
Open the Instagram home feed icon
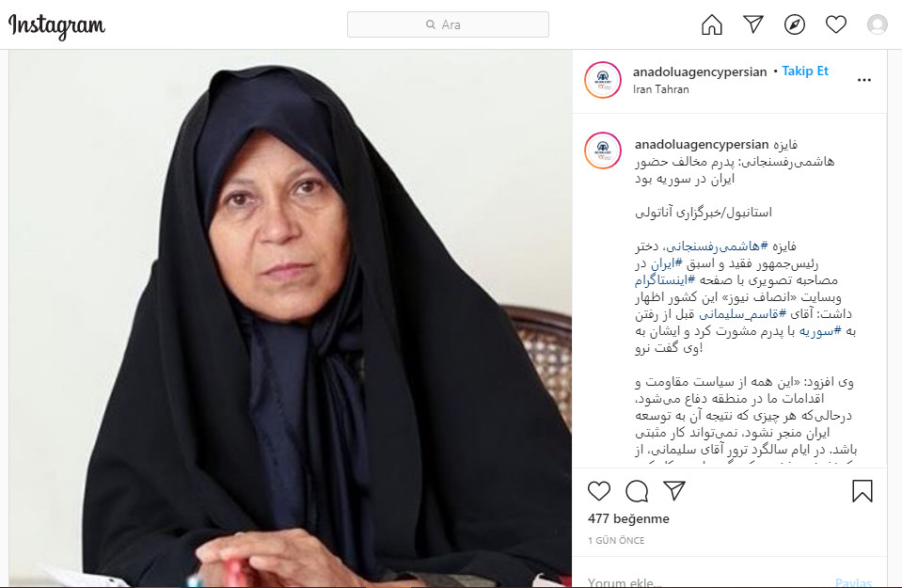pos(712,24)
